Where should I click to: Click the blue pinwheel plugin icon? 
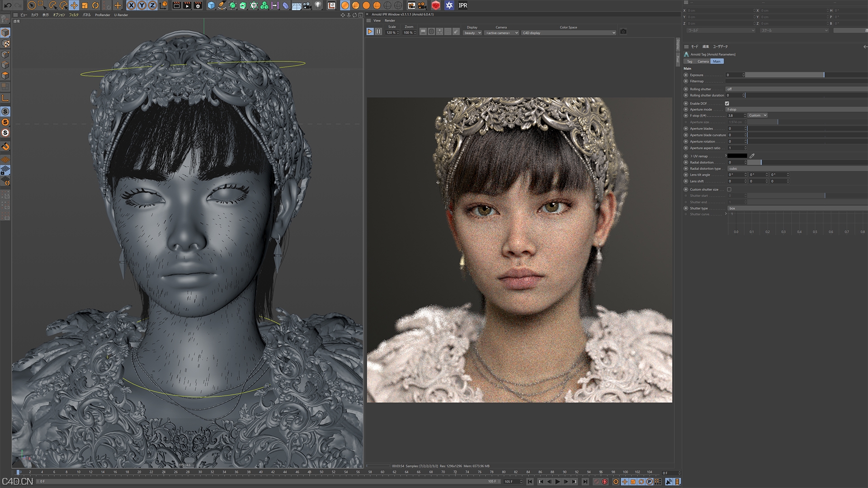point(449,5)
